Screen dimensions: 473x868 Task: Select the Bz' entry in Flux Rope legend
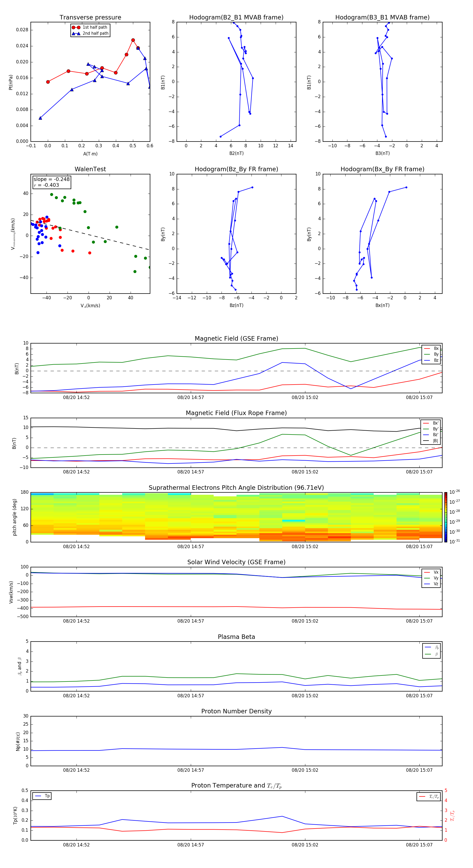[x=431, y=435]
